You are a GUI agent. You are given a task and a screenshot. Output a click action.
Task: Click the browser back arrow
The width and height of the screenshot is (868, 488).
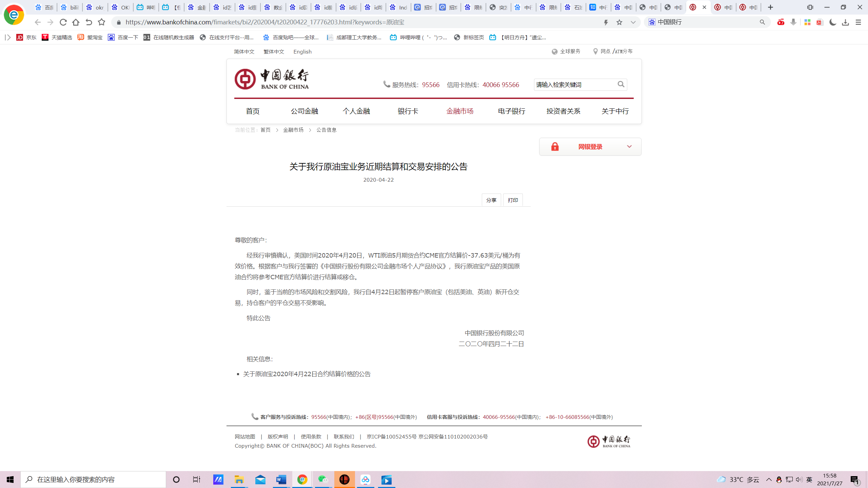click(x=37, y=22)
